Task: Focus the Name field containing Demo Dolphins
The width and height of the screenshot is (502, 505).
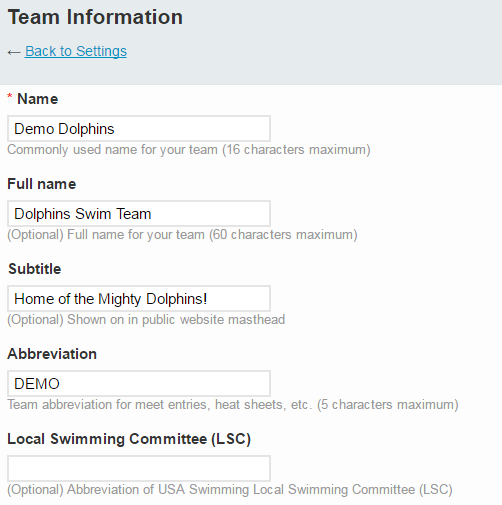Action: click(139, 129)
